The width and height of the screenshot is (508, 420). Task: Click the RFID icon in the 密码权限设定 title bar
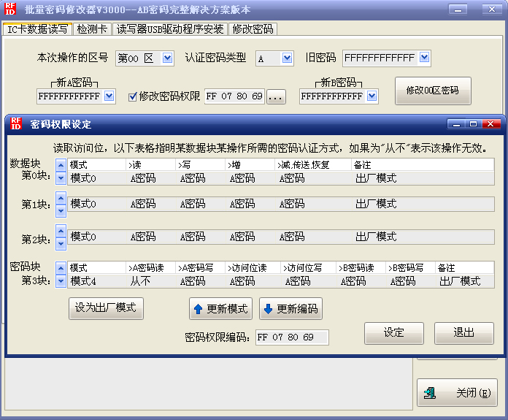point(15,125)
